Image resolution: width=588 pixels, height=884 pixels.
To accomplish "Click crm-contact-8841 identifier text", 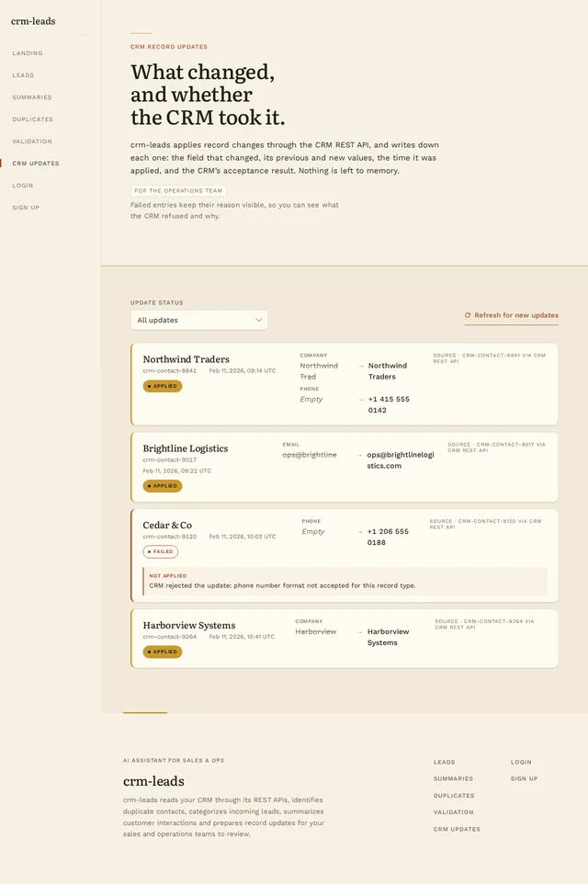I will pos(170,371).
